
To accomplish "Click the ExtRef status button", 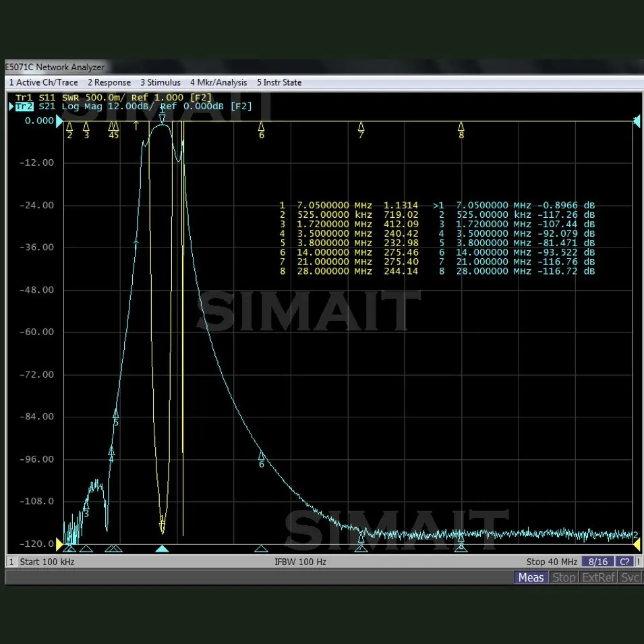I will (x=598, y=577).
